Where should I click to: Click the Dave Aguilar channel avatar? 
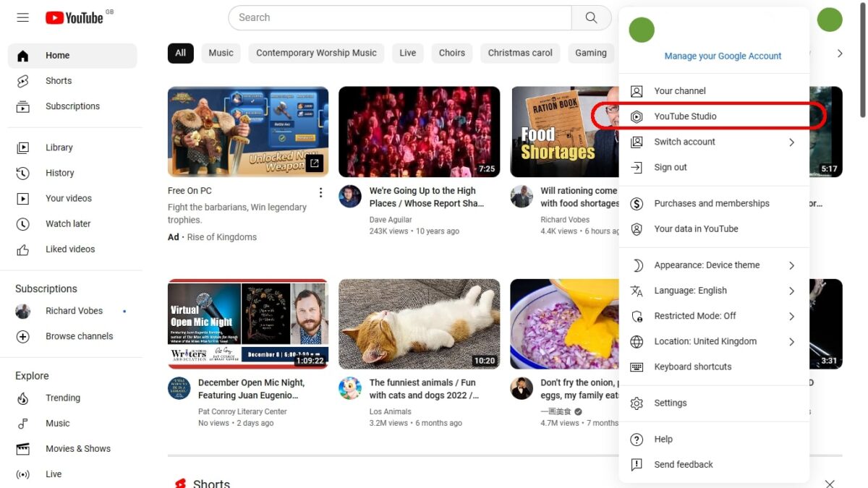pos(350,196)
